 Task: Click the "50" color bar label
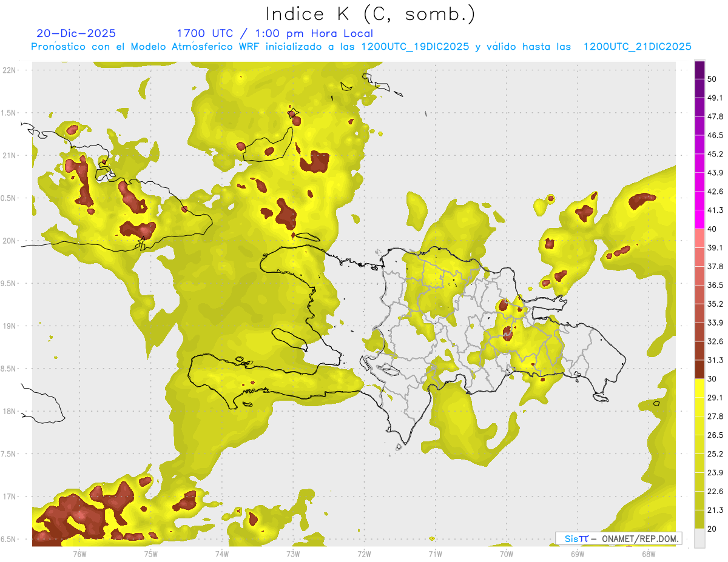(712, 79)
